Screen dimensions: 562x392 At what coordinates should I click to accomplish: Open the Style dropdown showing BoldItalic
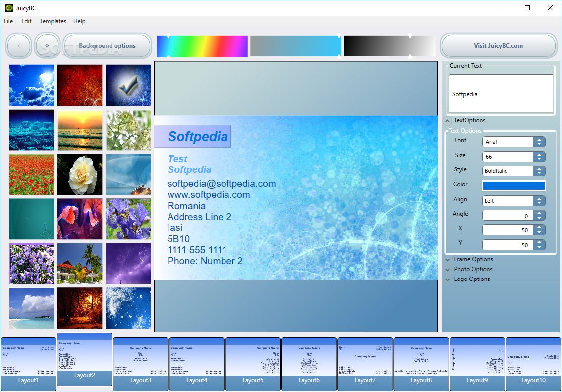[x=514, y=171]
